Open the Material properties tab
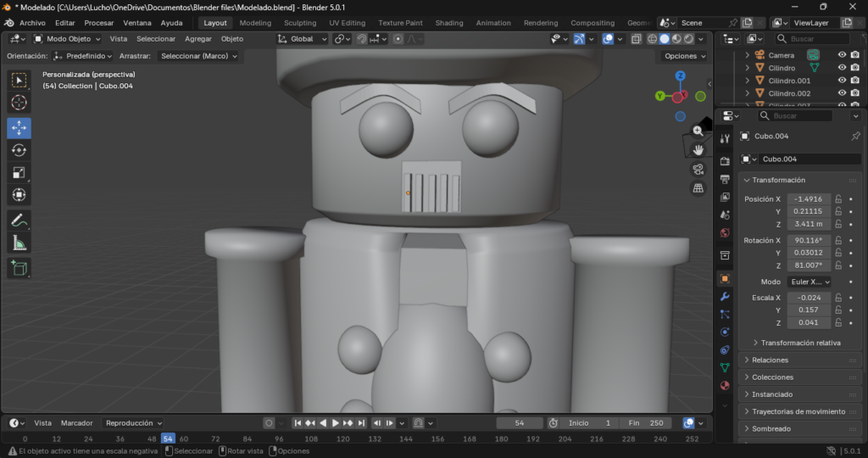The width and height of the screenshot is (868, 458). [x=725, y=385]
